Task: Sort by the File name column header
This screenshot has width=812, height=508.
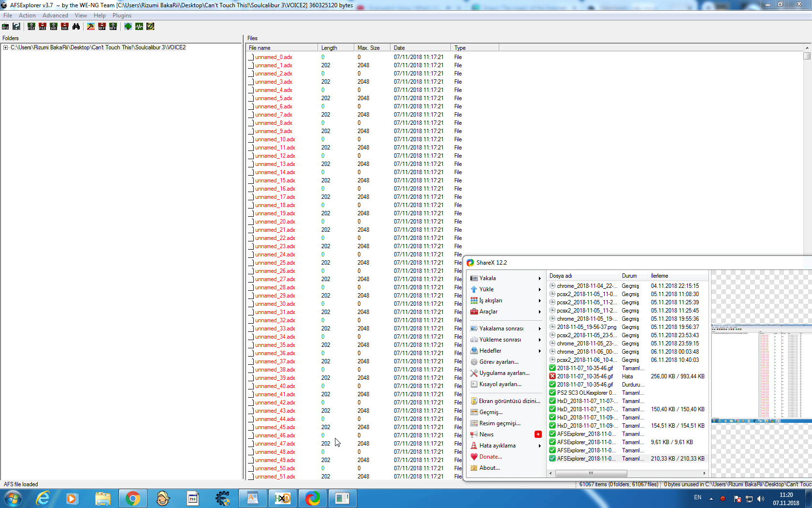Action: (x=282, y=47)
